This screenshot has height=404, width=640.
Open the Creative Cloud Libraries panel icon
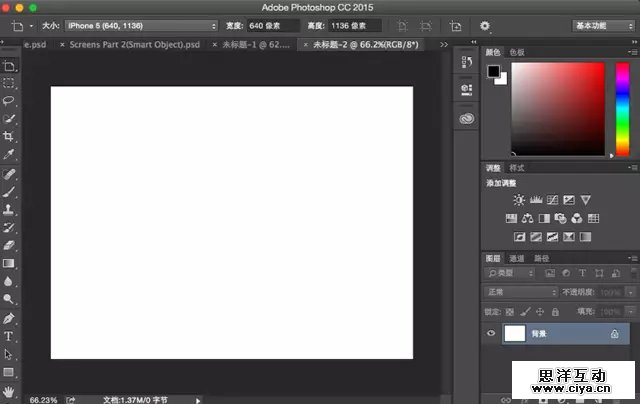466,118
